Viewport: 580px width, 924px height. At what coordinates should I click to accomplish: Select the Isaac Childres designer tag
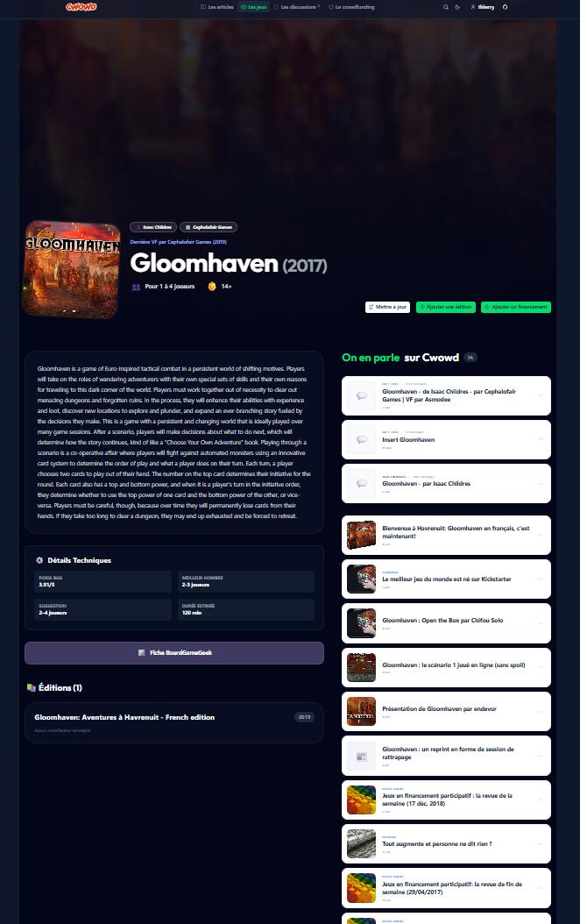coord(153,227)
